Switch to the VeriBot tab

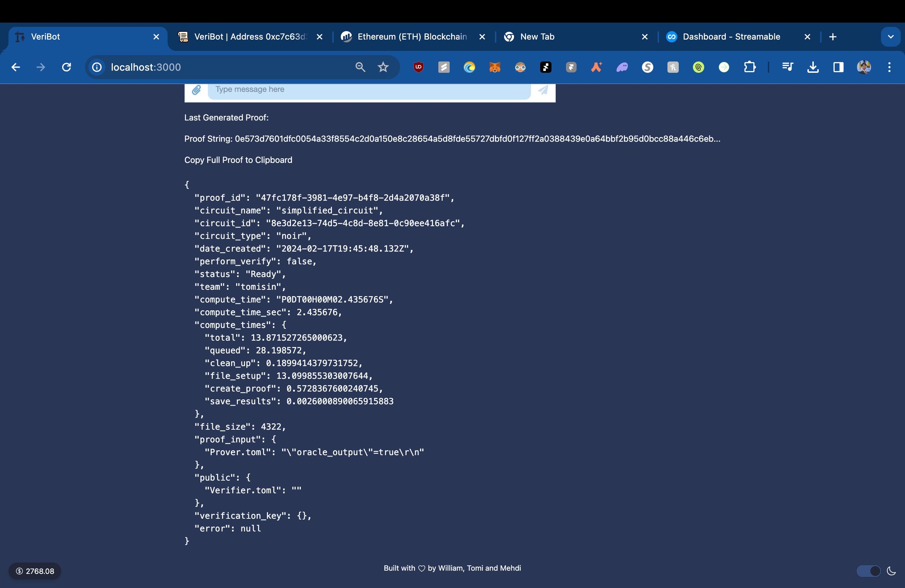[87, 37]
